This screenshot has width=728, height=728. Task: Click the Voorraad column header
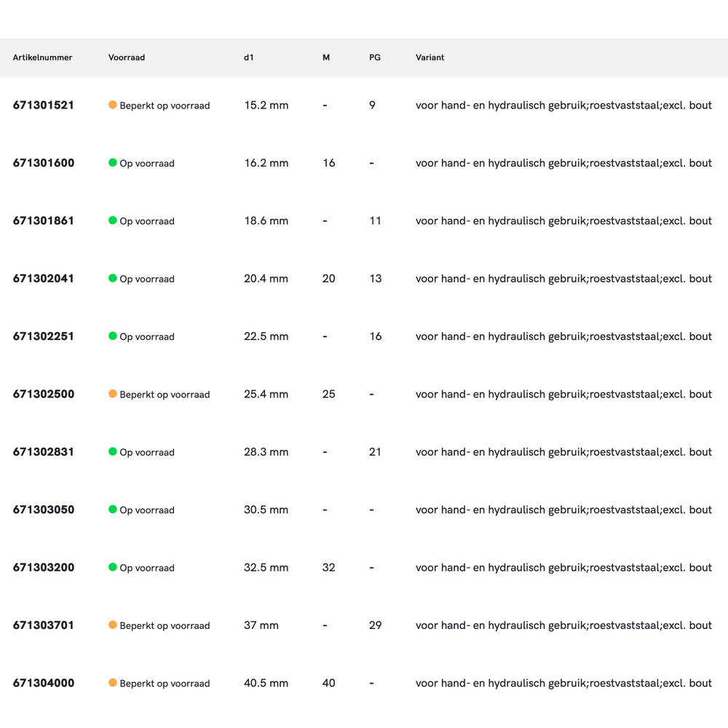point(127,58)
